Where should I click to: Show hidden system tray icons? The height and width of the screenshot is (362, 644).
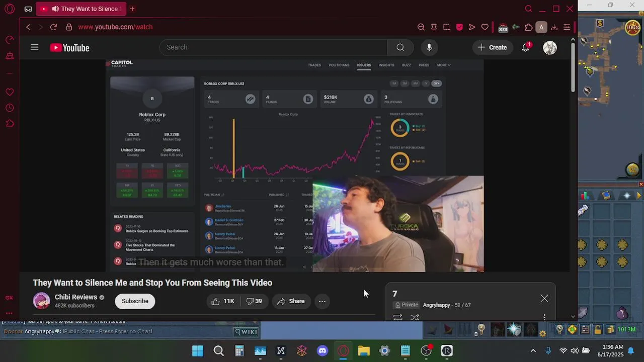(533, 351)
